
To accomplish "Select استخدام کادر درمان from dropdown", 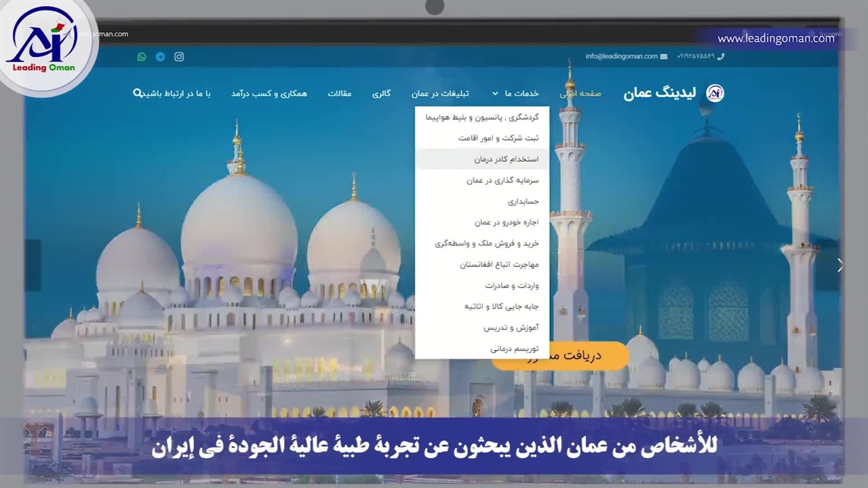I will click(x=506, y=159).
